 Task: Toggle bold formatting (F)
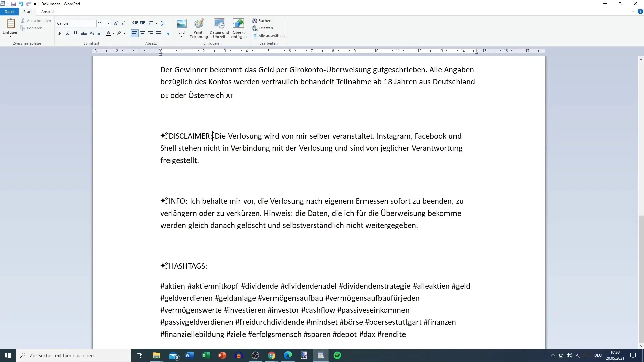(60, 33)
